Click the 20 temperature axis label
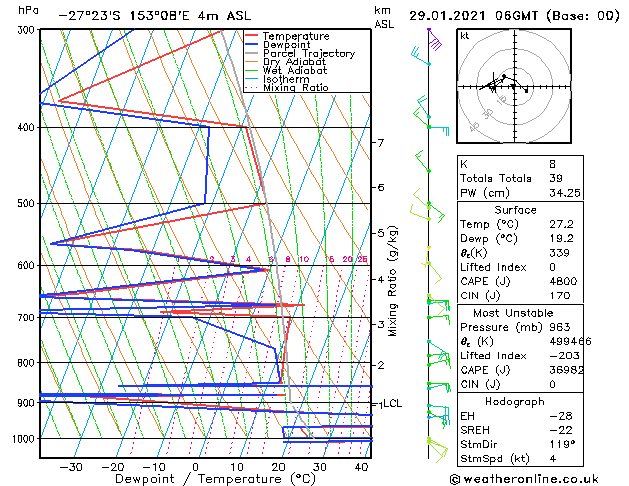Viewport: 629px width, 486px height. [x=278, y=467]
